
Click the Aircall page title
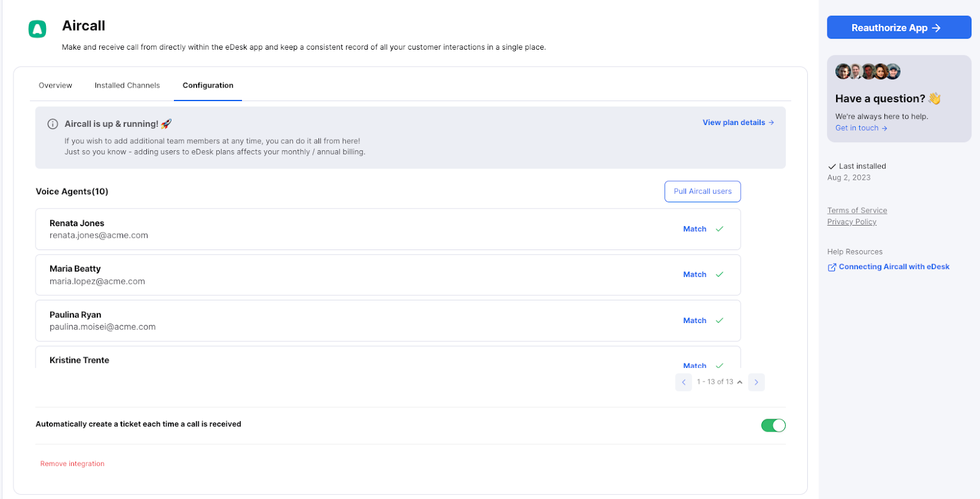(x=83, y=26)
